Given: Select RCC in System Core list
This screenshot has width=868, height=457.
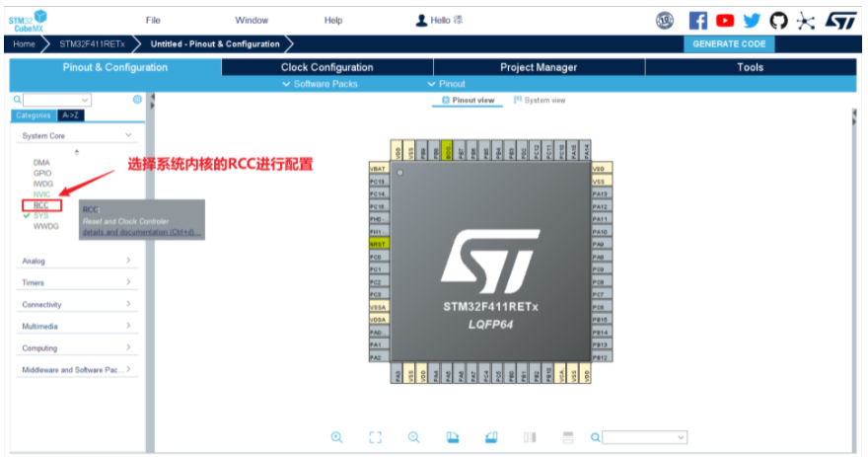Looking at the screenshot, I should (x=41, y=205).
